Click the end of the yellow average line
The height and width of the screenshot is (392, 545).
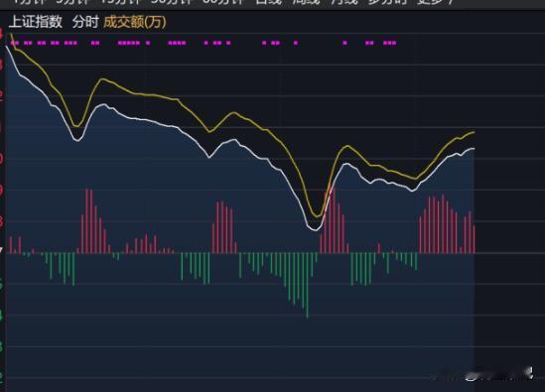tap(474, 132)
